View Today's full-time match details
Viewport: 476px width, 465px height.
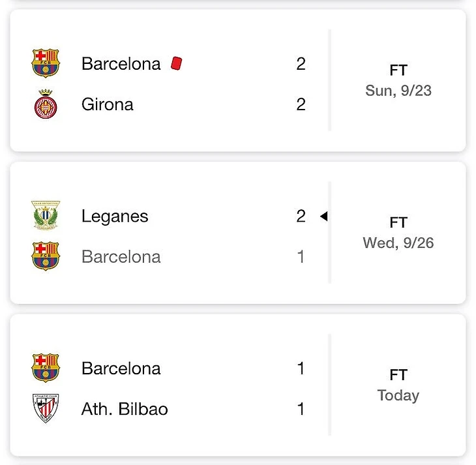click(x=398, y=385)
